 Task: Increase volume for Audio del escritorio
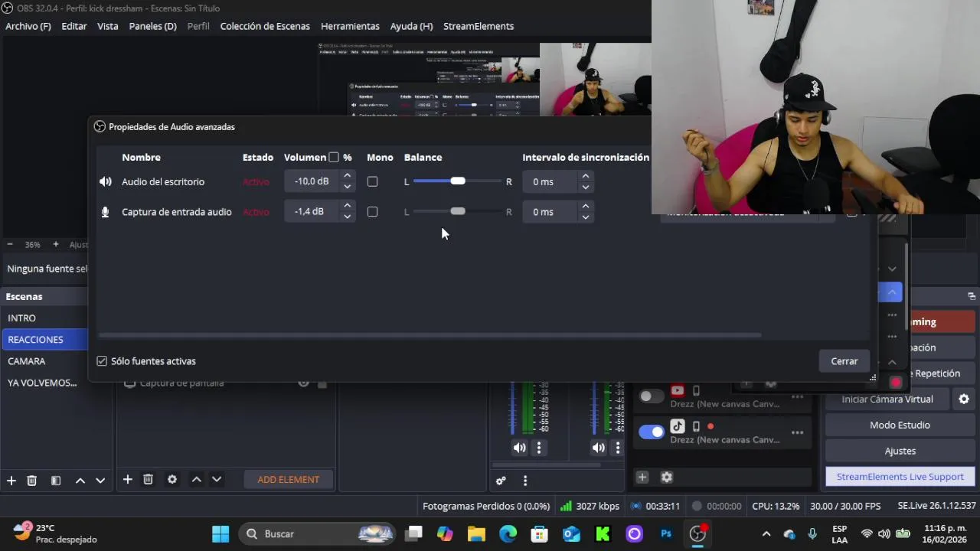coord(348,176)
